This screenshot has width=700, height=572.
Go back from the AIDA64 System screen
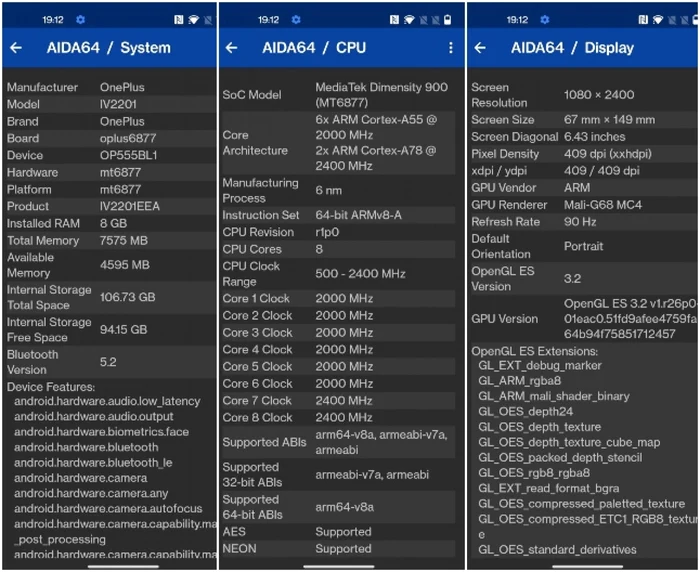16,48
